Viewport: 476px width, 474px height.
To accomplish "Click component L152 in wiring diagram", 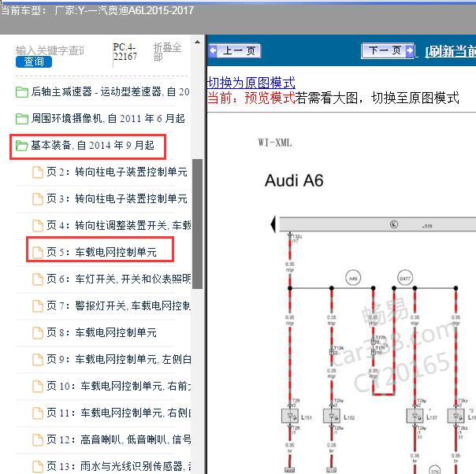I will click(332, 416).
